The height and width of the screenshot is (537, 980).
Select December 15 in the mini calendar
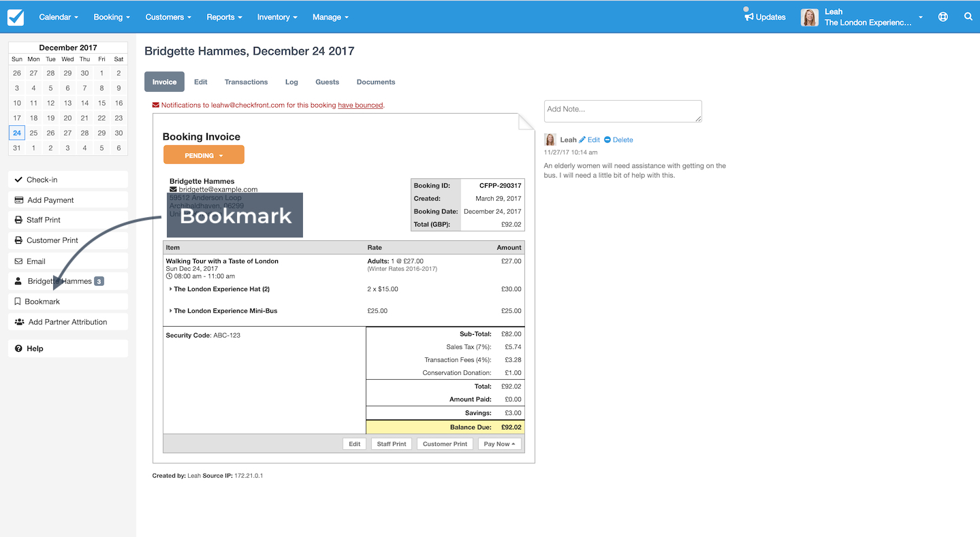coord(101,103)
